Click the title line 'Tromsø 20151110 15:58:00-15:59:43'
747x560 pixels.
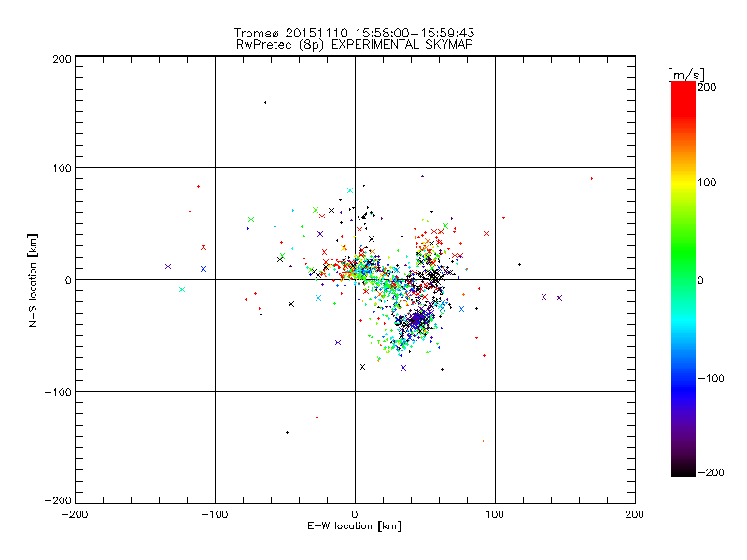pos(354,33)
